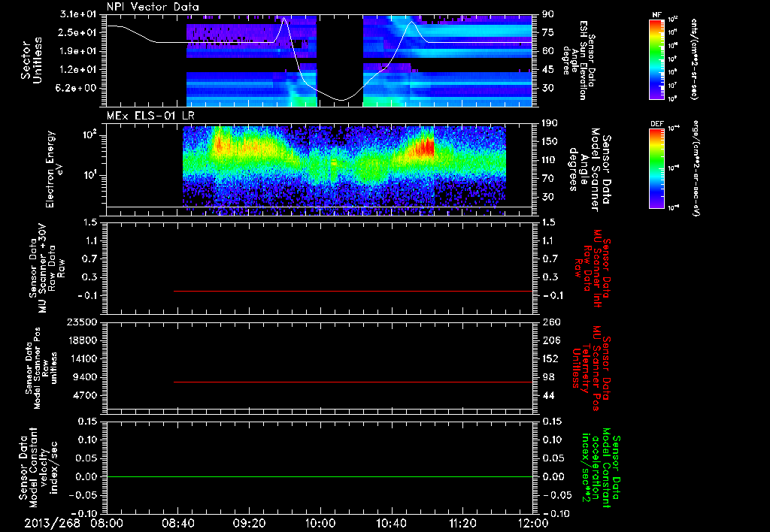Click the 08:40 time axis label
The height and width of the screenshot is (532, 770).
coord(177,523)
